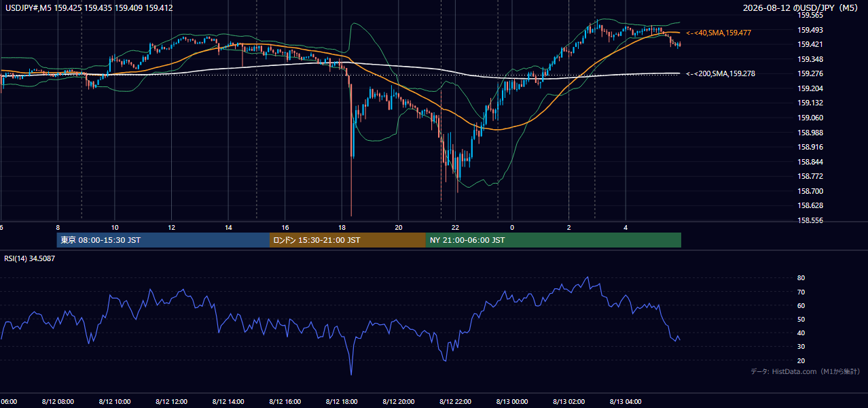Select the 東京 08:00-15:30 JST session bar
This screenshot has height=408, width=868.
pos(163,240)
